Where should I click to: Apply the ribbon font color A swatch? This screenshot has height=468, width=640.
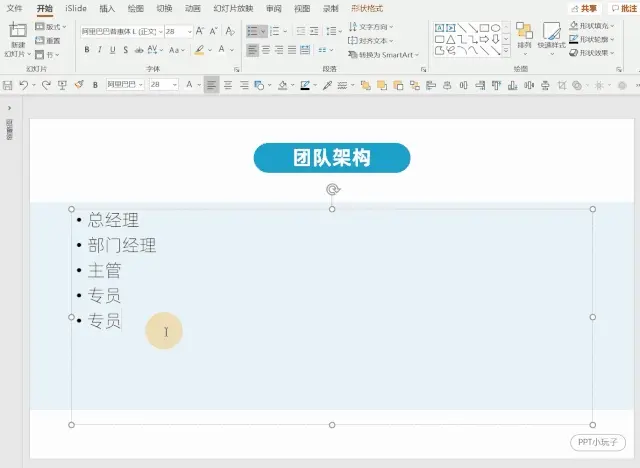222,50
